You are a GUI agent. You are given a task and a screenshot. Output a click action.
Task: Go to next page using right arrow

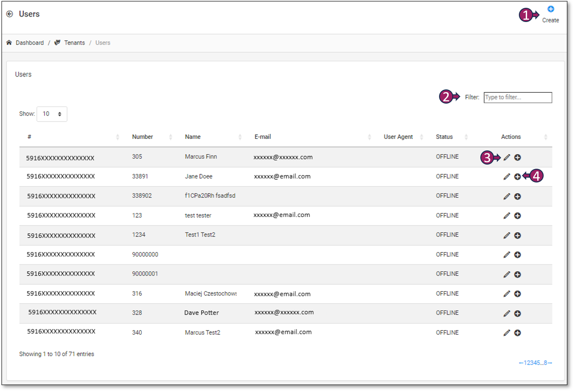[550, 363]
